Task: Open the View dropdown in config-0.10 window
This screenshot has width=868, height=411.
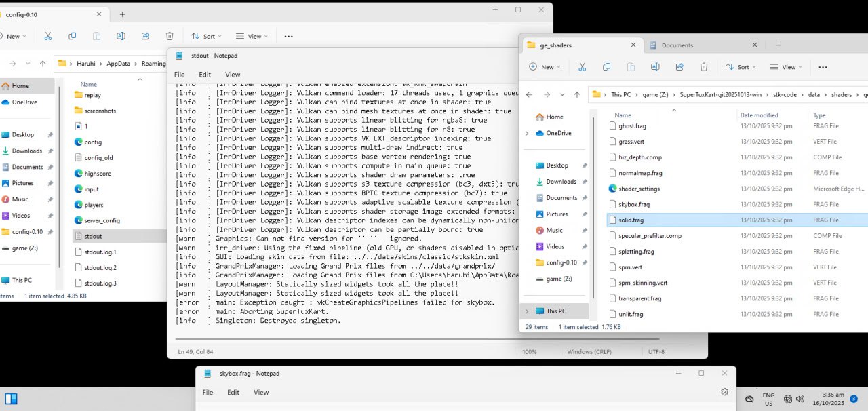Action: click(252, 36)
